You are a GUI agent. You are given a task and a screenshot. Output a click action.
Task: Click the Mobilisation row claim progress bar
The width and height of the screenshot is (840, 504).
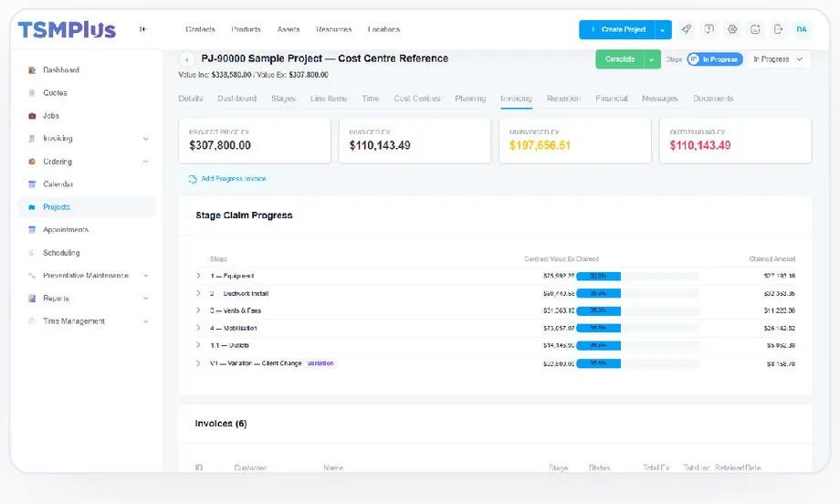point(637,329)
